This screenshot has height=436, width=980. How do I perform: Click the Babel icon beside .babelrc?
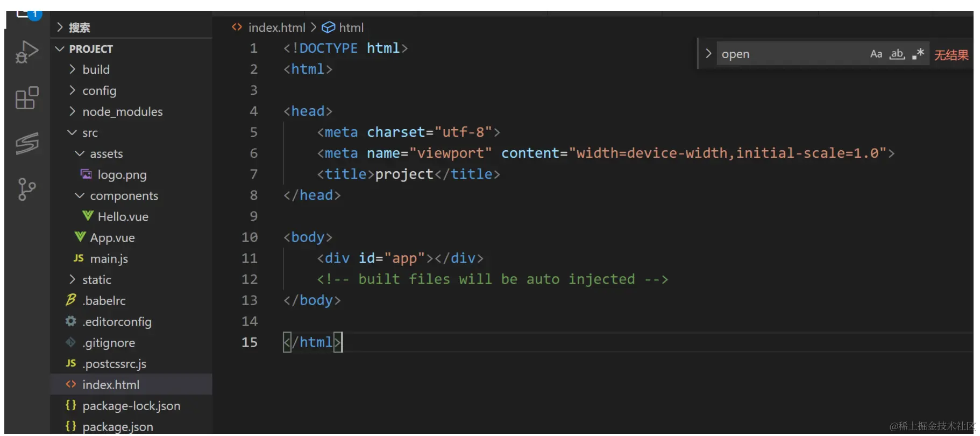(x=70, y=300)
